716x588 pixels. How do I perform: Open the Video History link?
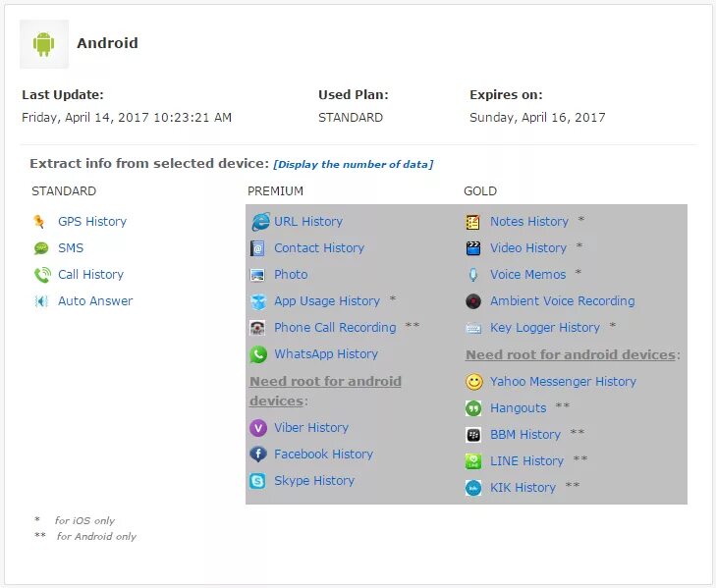tap(528, 248)
